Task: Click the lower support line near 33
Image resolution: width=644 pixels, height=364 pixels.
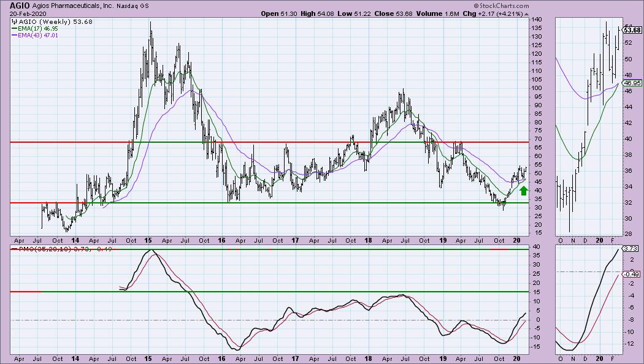Action: [269, 203]
